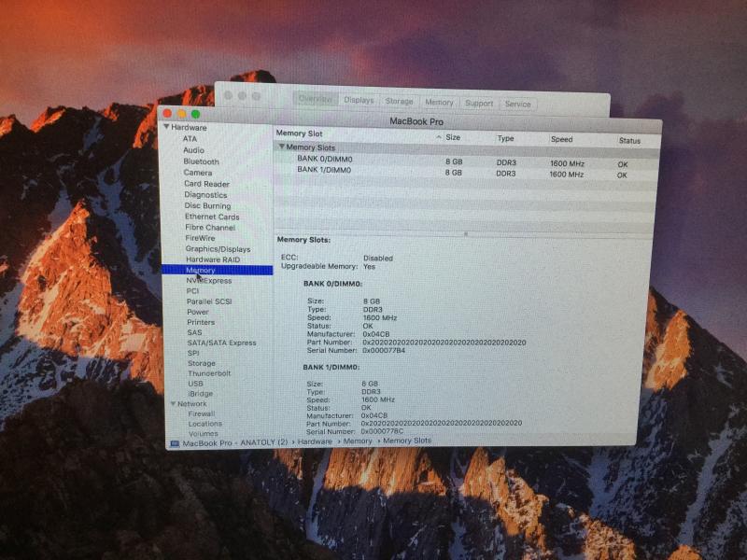Switch to the Service tab in About This Mac

point(518,104)
